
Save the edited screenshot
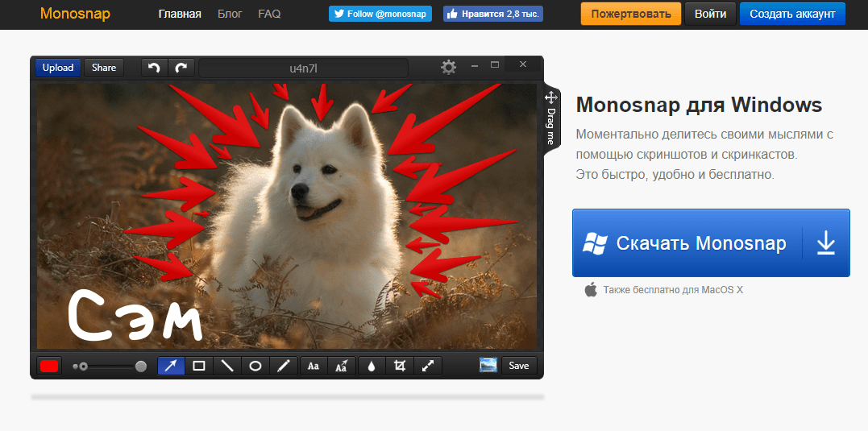pyautogui.click(x=519, y=366)
